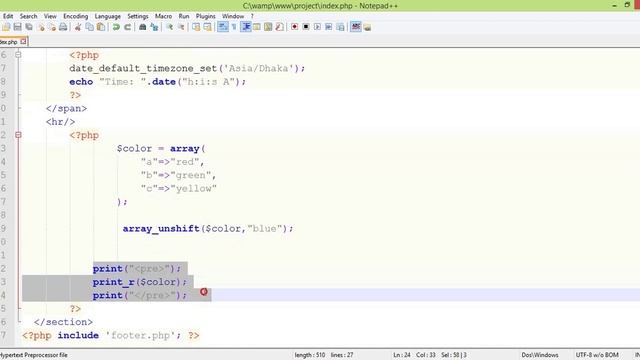The width and height of the screenshot is (640, 360).
Task: Click the length : 510 status entry
Action: [x=310, y=355]
